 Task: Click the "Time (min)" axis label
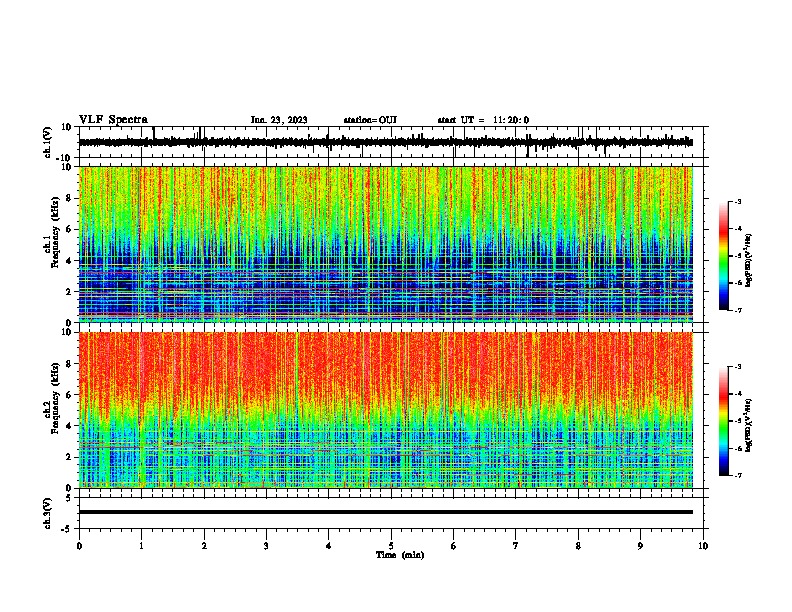400,555
